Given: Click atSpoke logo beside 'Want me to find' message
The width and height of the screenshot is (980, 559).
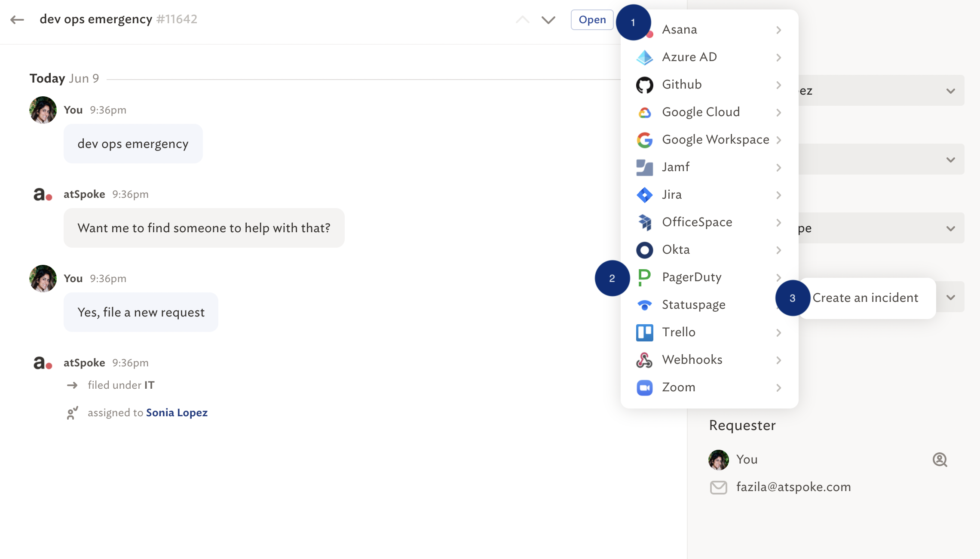Looking at the screenshot, I should pos(43,194).
